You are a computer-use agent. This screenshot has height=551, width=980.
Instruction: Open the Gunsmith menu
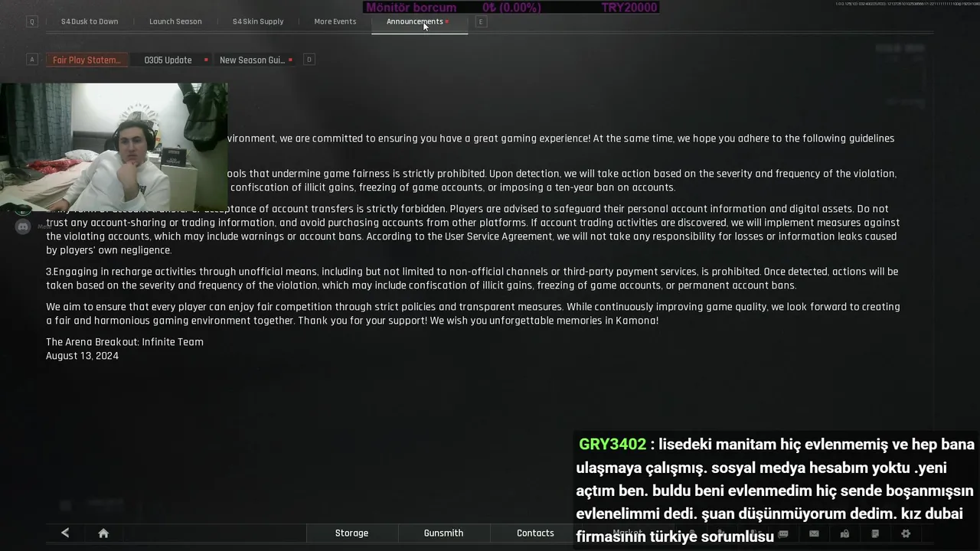[443, 533]
